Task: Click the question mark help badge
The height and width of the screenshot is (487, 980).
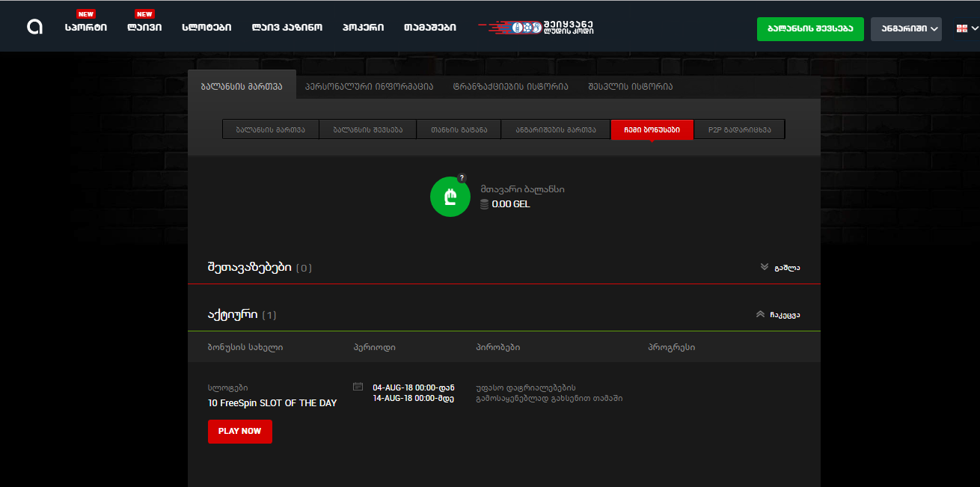Action: [x=462, y=178]
